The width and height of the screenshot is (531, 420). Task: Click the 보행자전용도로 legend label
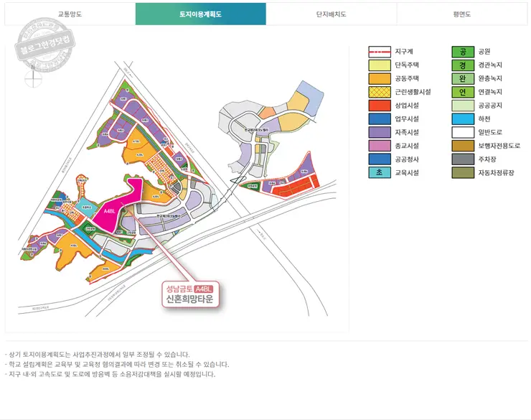(499, 146)
